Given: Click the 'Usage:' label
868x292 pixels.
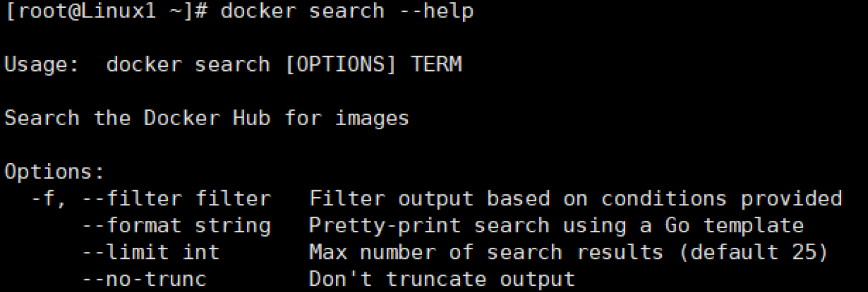Looking at the screenshot, I should 42,65.
